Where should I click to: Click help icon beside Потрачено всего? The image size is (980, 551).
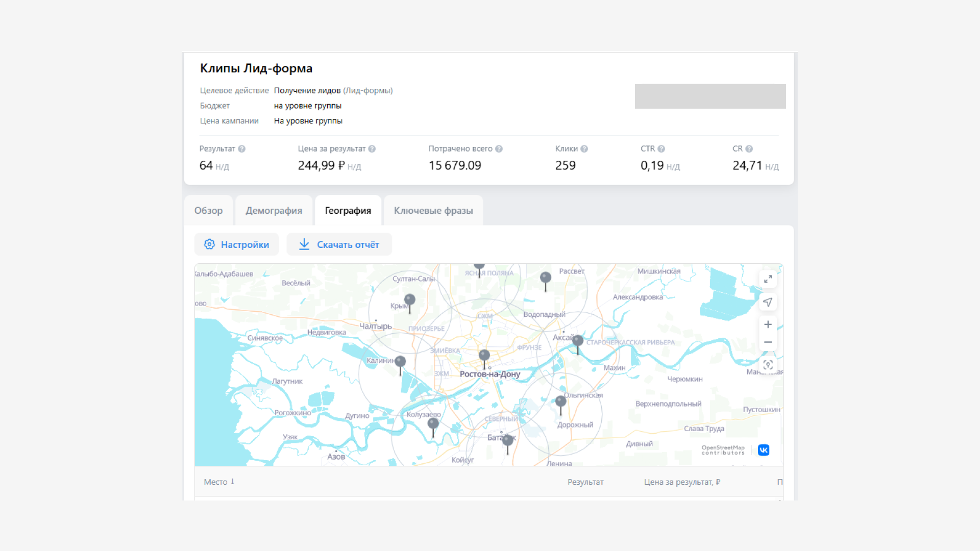tap(499, 149)
